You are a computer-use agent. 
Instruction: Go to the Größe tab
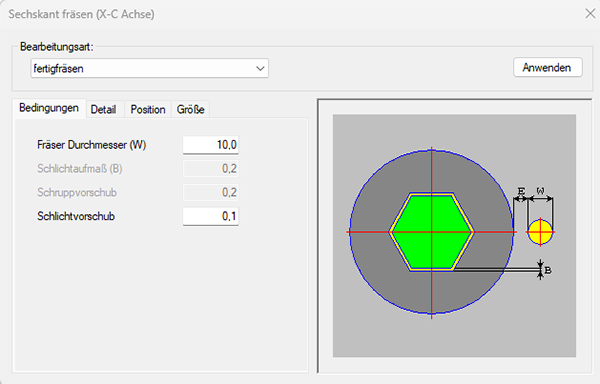[190, 109]
